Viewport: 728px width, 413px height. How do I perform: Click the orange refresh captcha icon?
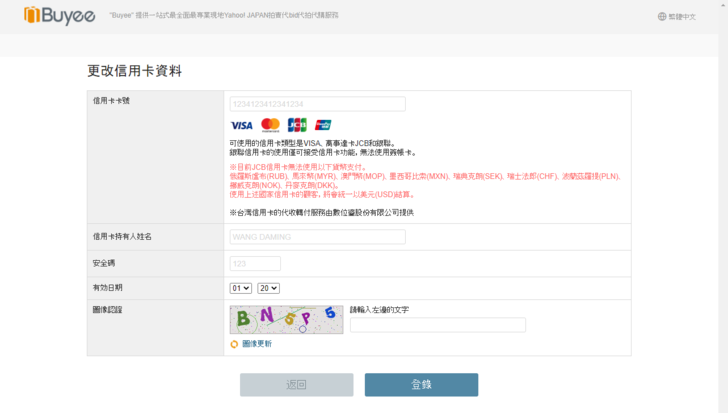234,344
